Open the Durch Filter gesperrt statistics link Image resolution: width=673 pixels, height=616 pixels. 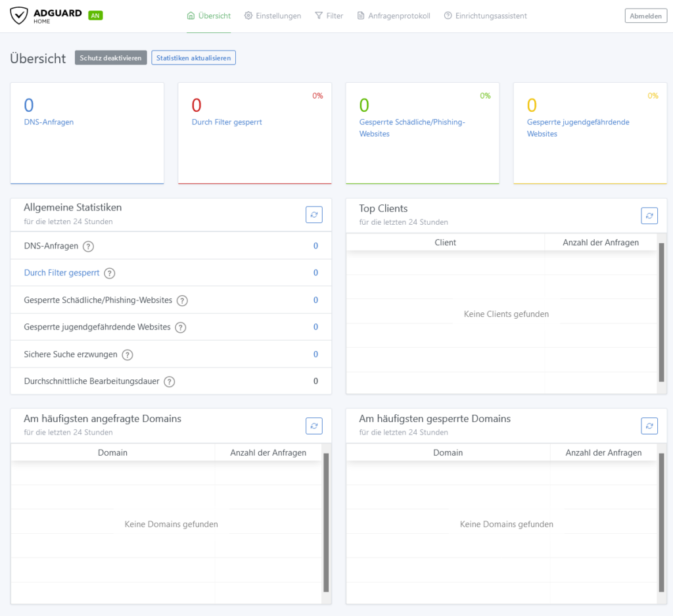click(62, 273)
